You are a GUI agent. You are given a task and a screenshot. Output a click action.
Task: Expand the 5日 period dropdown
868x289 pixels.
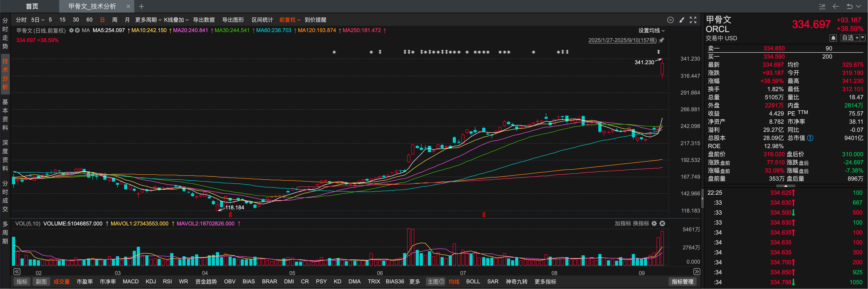(38, 20)
